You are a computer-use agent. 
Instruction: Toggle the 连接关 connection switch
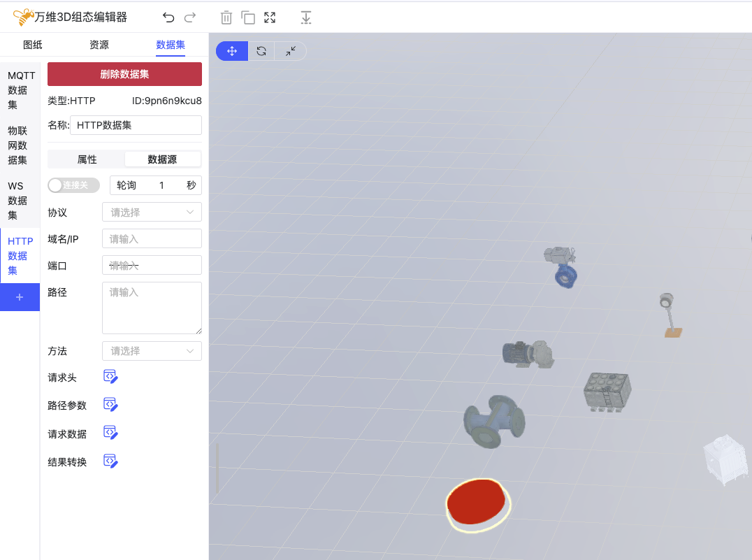click(x=73, y=185)
